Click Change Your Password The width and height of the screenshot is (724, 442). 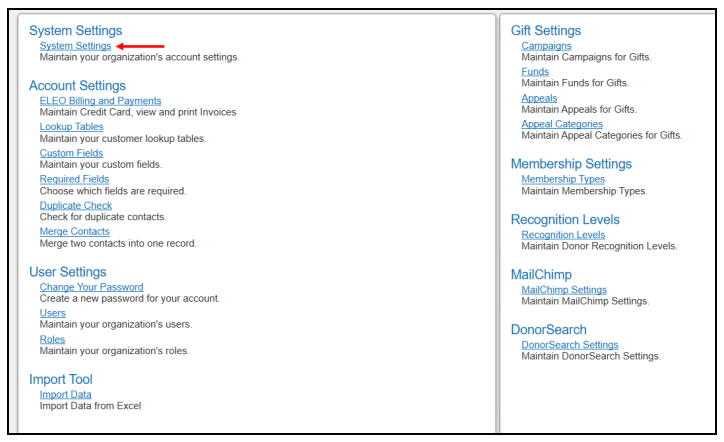[91, 287]
